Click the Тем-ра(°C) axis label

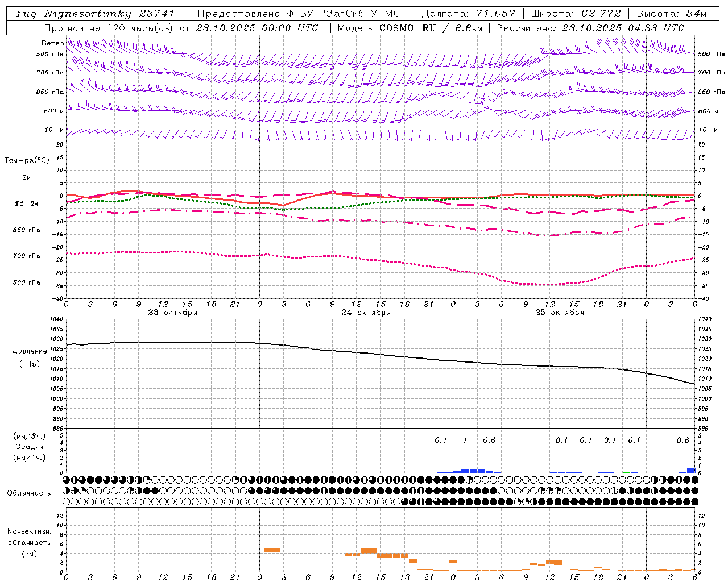coord(27,161)
